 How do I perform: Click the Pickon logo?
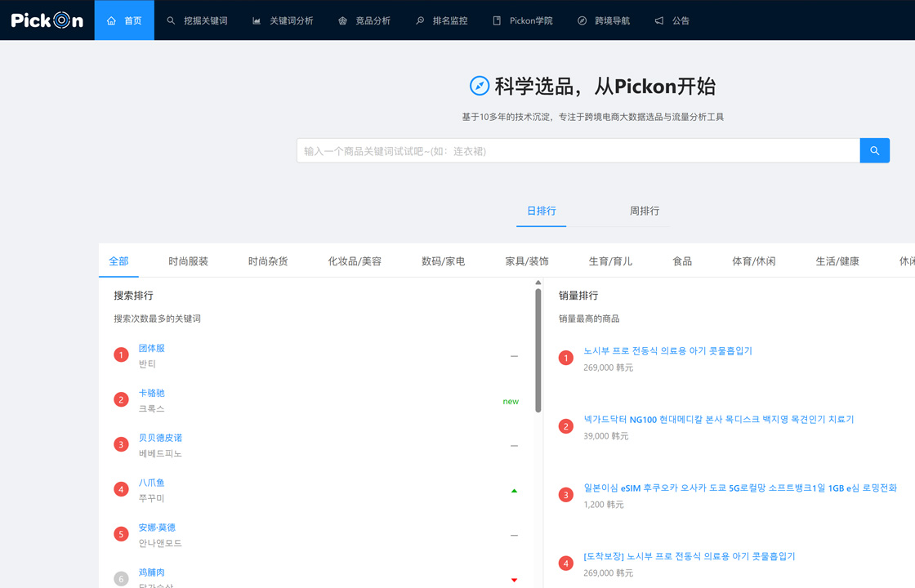(x=47, y=20)
